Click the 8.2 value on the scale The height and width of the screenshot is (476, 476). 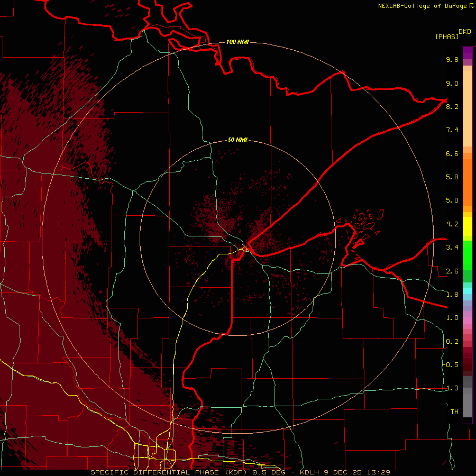[452, 106]
